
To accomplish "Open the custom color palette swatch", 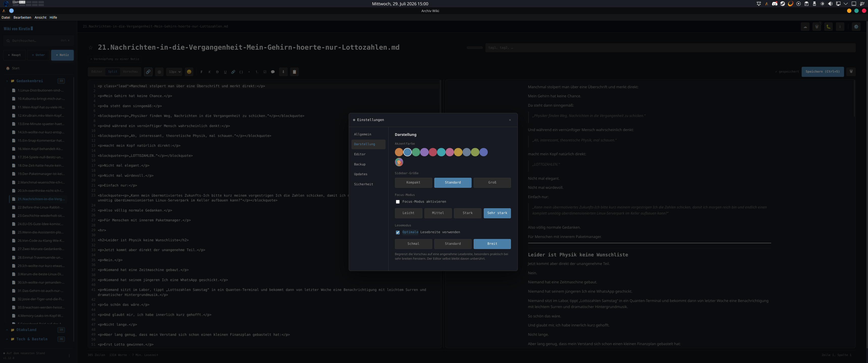I will (399, 163).
